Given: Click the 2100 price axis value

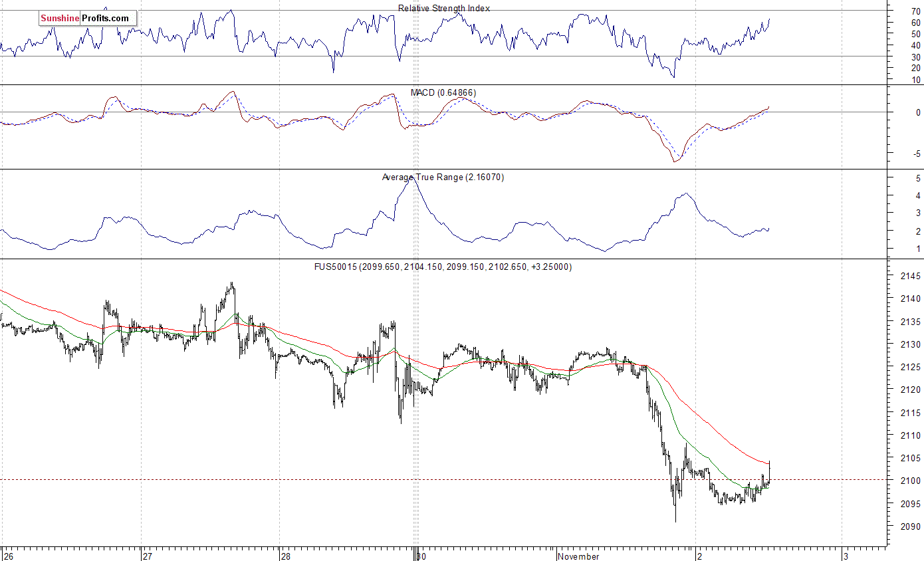Looking at the screenshot, I should tap(909, 480).
